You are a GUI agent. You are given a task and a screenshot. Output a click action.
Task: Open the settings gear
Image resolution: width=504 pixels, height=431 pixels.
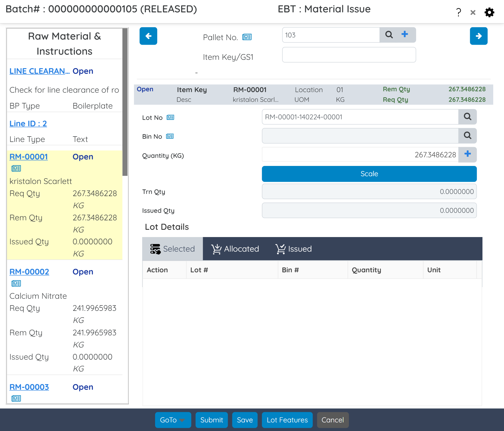(x=489, y=12)
